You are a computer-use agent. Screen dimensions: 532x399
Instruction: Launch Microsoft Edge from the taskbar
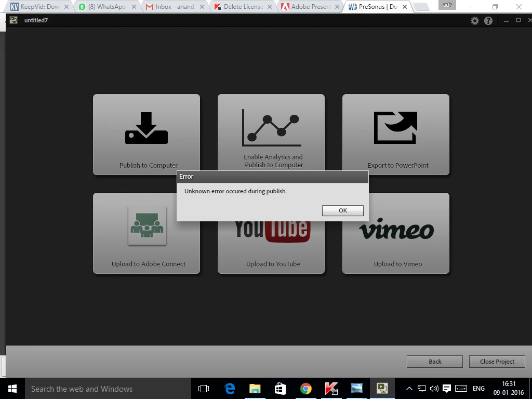coord(230,389)
